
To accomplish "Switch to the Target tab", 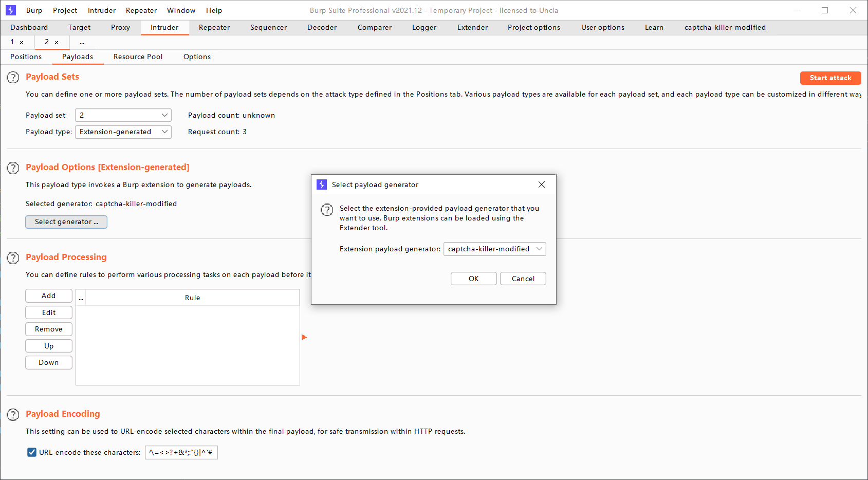I will [79, 28].
